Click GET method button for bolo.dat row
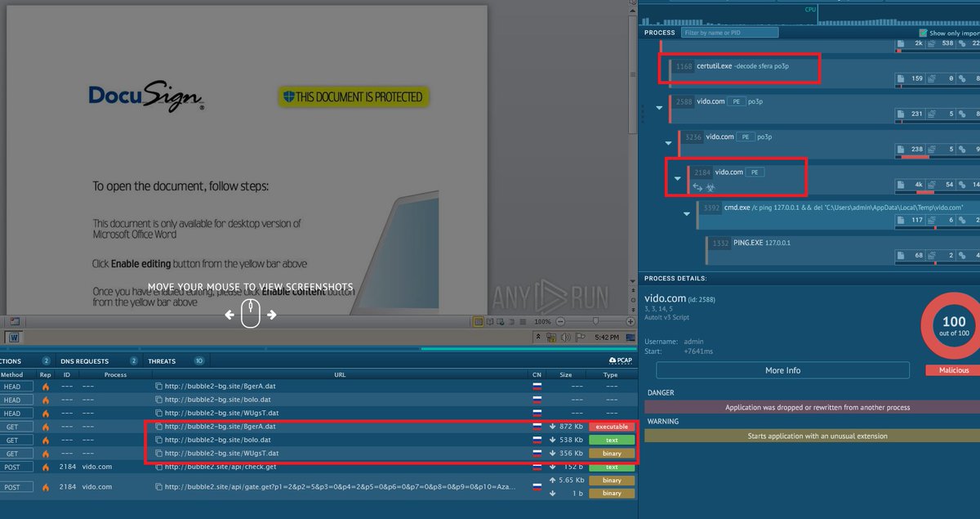Viewport: 980px width, 519px height. tap(14, 440)
